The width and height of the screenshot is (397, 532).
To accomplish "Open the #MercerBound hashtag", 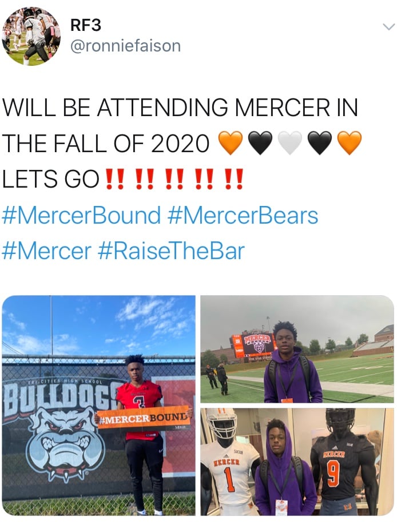I will point(81,216).
